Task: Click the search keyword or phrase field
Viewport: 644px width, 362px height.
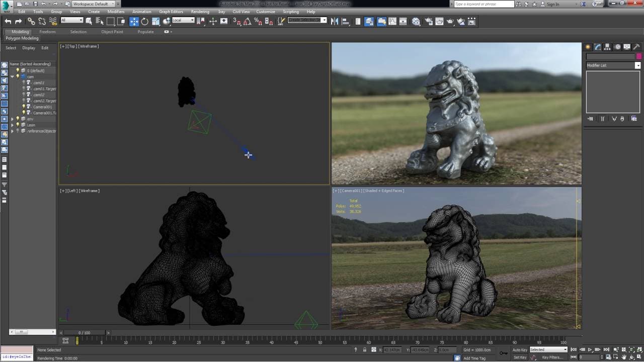Action: [x=484, y=4]
